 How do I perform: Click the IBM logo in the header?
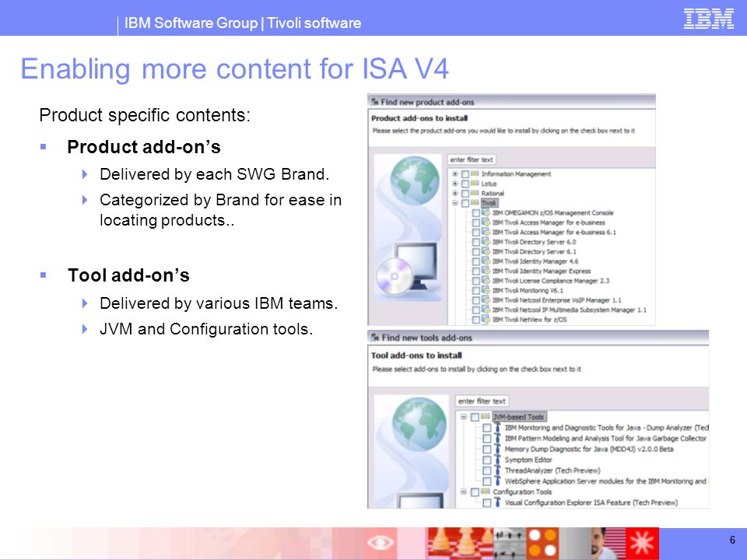point(708,19)
